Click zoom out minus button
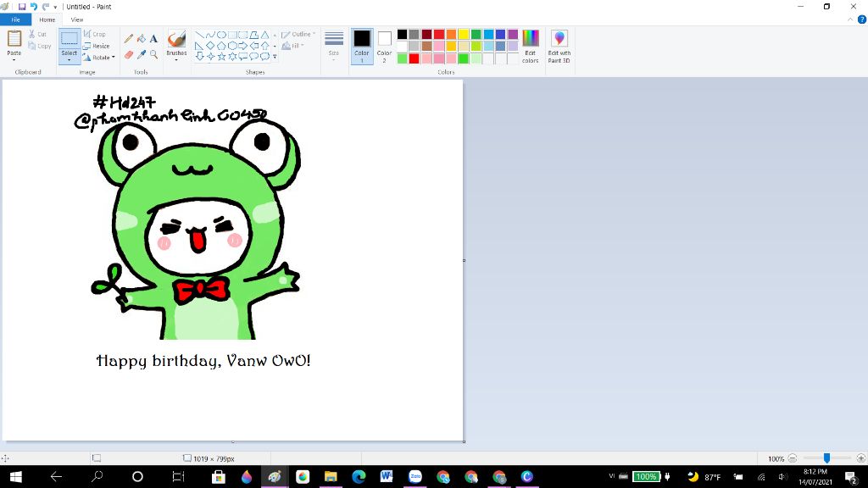868x488 pixels. (793, 458)
